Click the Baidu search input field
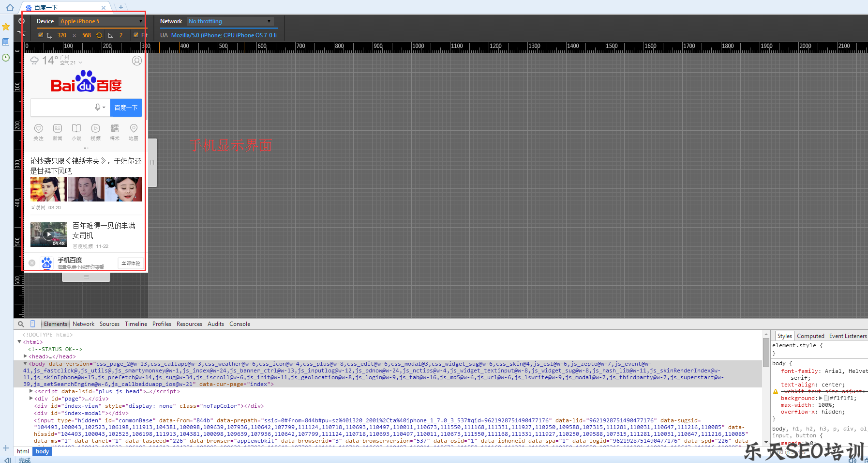 pos(62,108)
